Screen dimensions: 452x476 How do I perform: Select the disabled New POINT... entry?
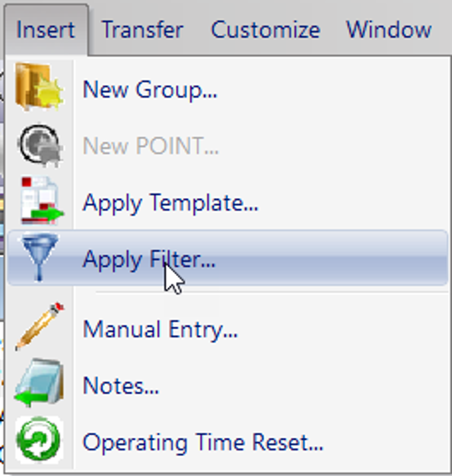[x=227, y=146]
